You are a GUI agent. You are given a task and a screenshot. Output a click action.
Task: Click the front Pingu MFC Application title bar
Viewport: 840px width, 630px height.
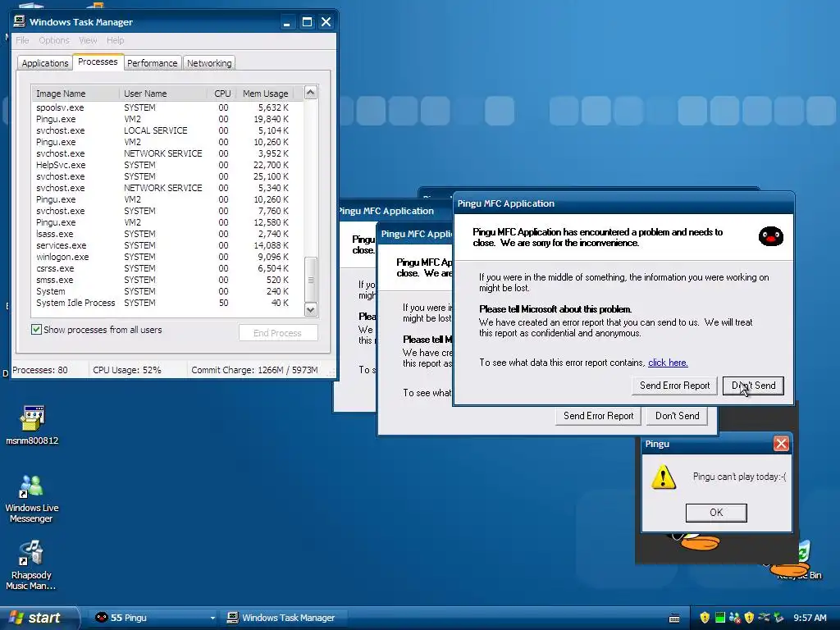click(623, 203)
